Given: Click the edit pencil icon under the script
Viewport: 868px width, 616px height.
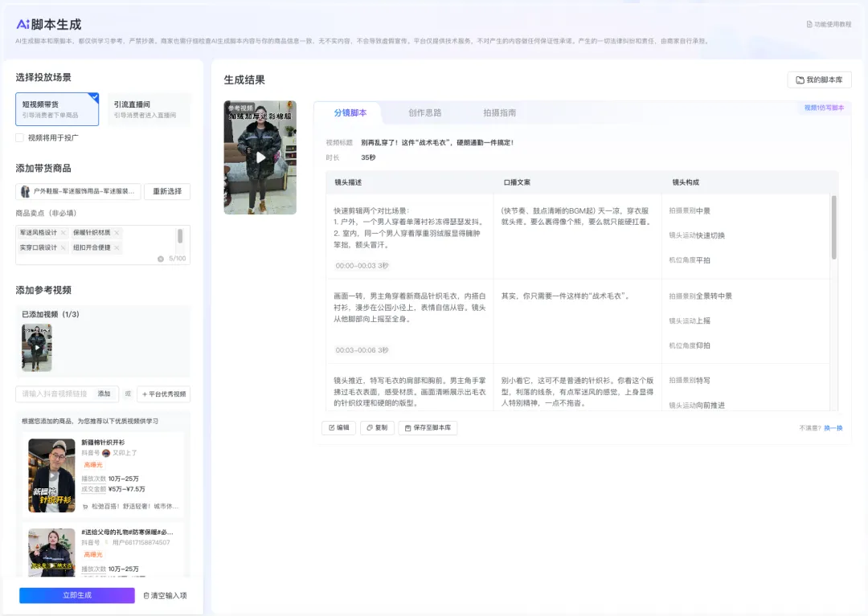Looking at the screenshot, I should coord(332,427).
